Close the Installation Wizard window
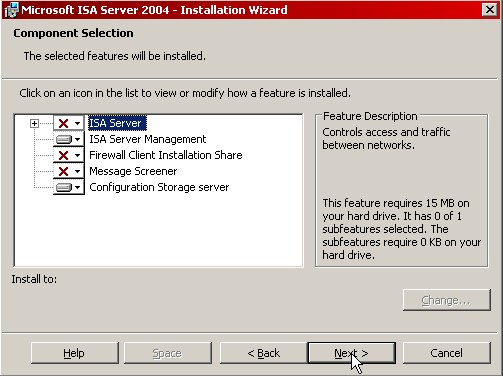Image resolution: width=503 pixels, height=376 pixels. click(490, 10)
